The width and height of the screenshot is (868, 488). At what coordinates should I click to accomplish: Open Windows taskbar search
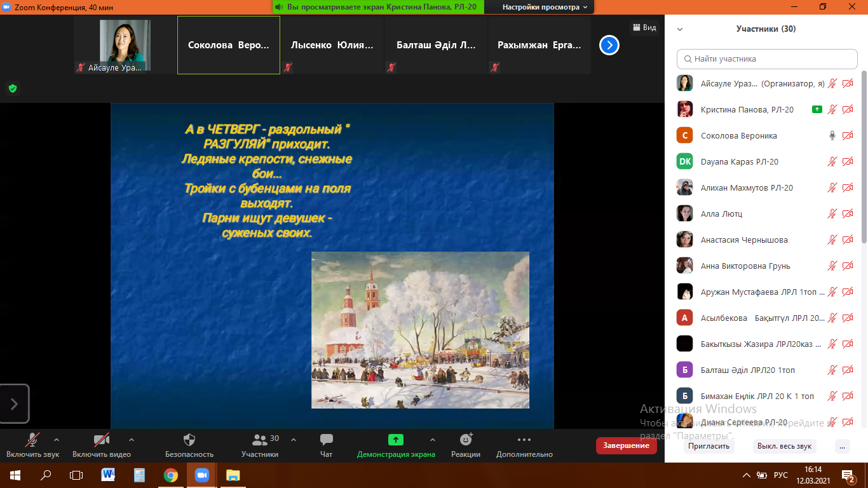(x=46, y=475)
